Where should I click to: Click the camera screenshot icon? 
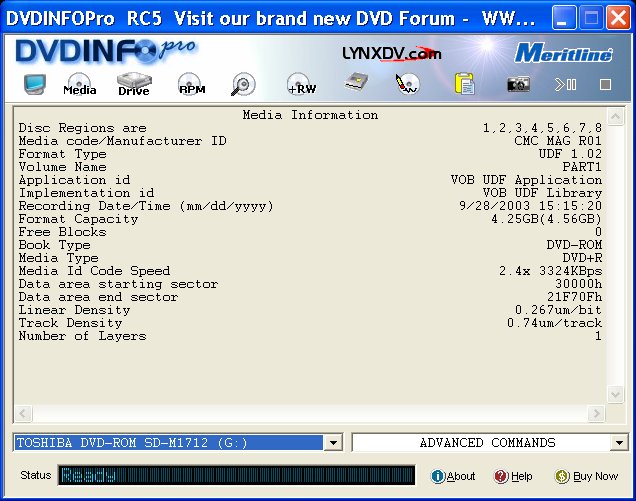[x=518, y=84]
